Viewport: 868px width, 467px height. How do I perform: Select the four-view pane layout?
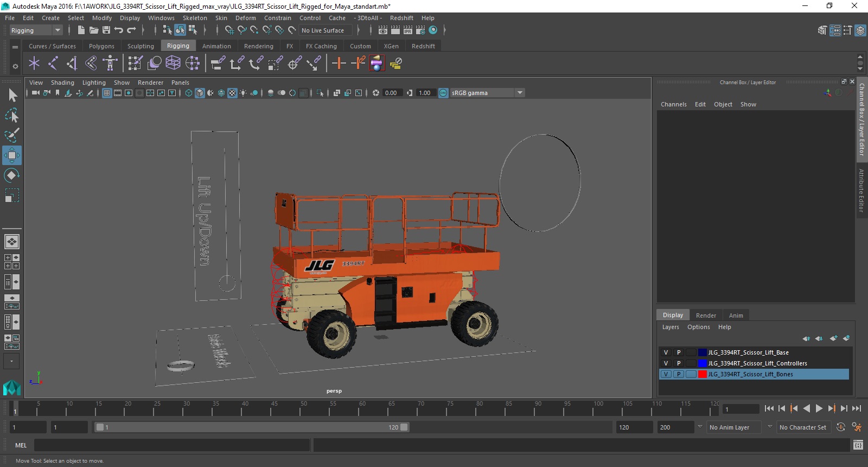(11, 262)
